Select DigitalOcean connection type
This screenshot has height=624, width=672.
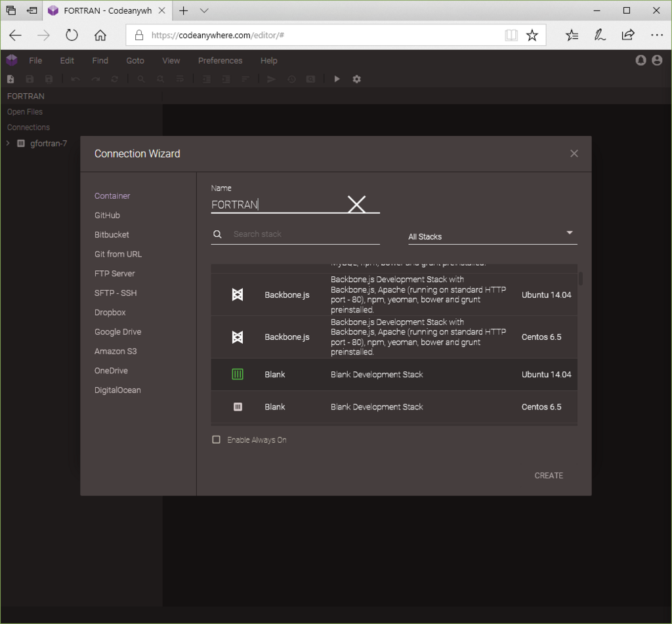(x=117, y=390)
